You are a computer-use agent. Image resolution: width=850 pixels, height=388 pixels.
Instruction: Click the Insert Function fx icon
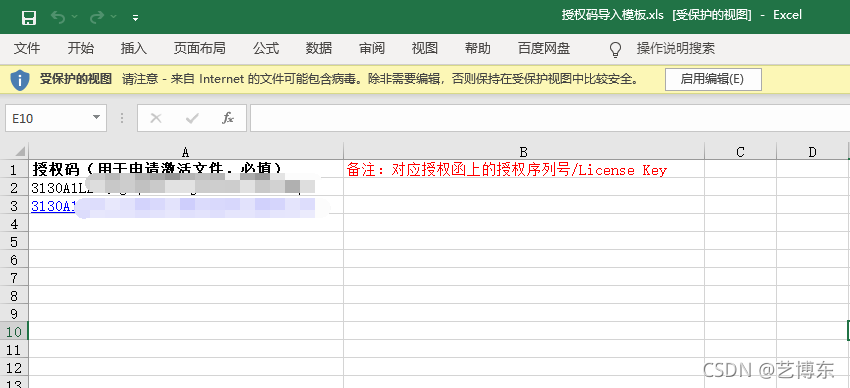[228, 118]
